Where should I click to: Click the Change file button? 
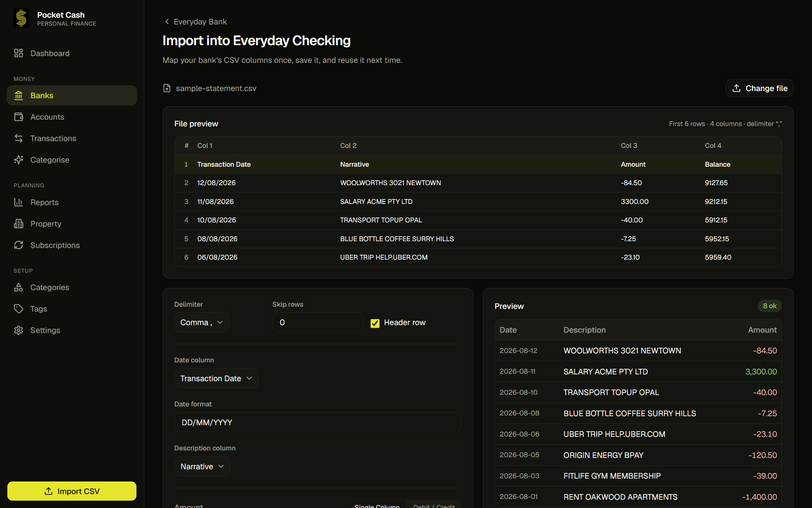pyautogui.click(x=760, y=88)
